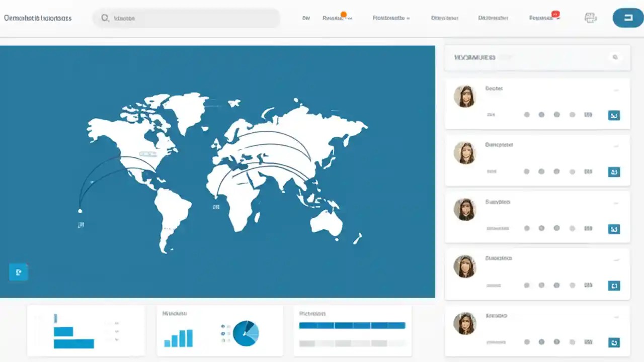Open the menu item with orange notification dot
This screenshot has width=644, height=362.
337,18
